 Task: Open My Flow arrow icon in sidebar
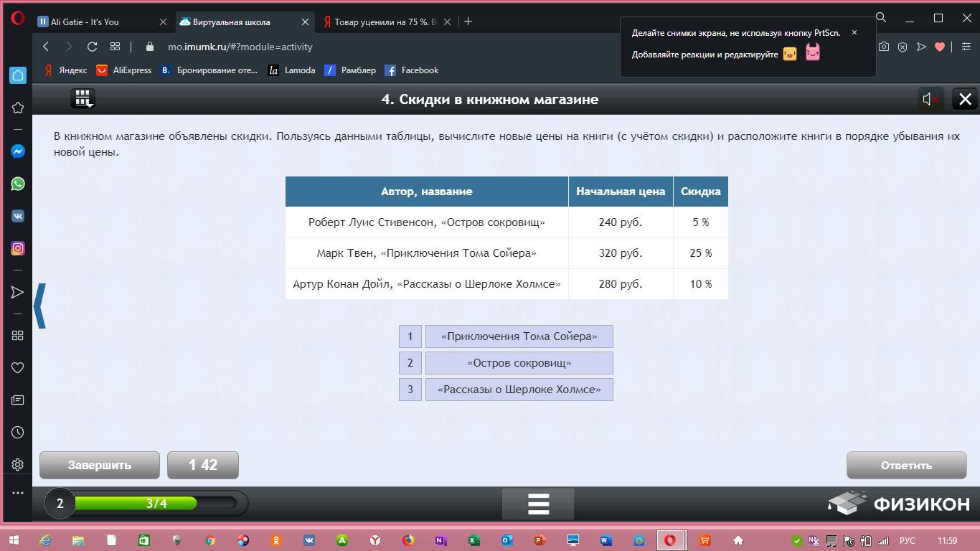click(18, 292)
